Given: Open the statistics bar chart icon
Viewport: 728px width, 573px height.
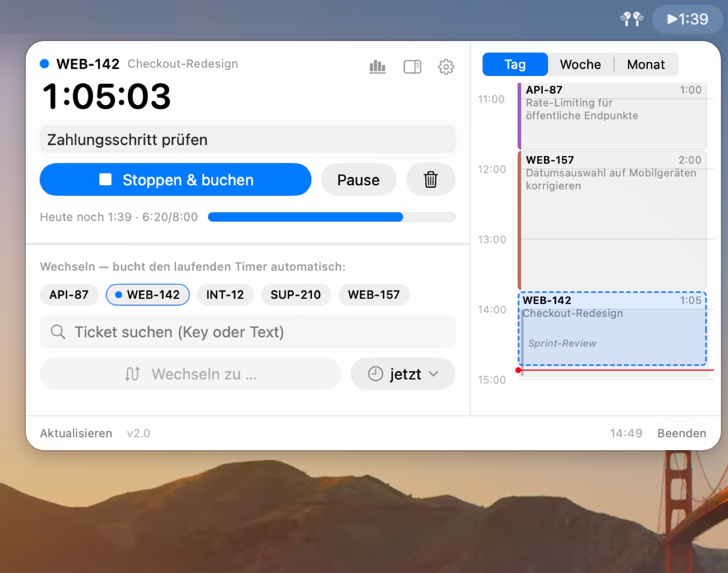Looking at the screenshot, I should (x=378, y=67).
